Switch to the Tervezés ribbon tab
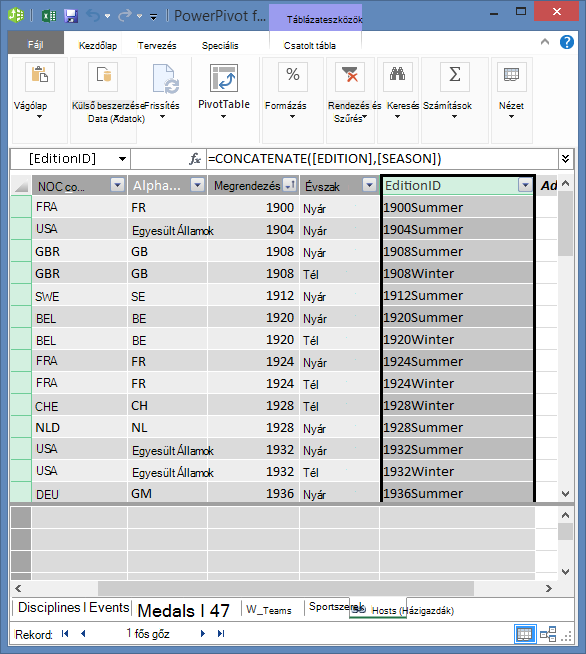586x654 pixels. [x=157, y=45]
